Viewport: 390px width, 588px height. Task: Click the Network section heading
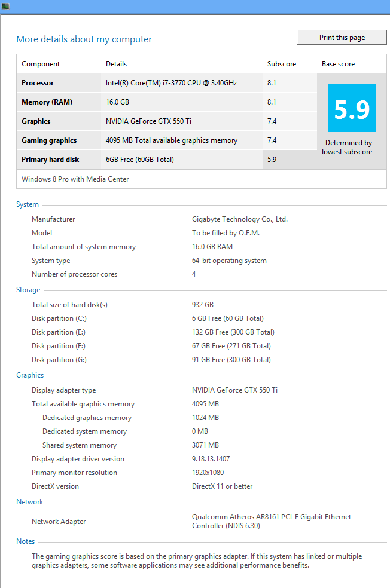pyautogui.click(x=30, y=502)
